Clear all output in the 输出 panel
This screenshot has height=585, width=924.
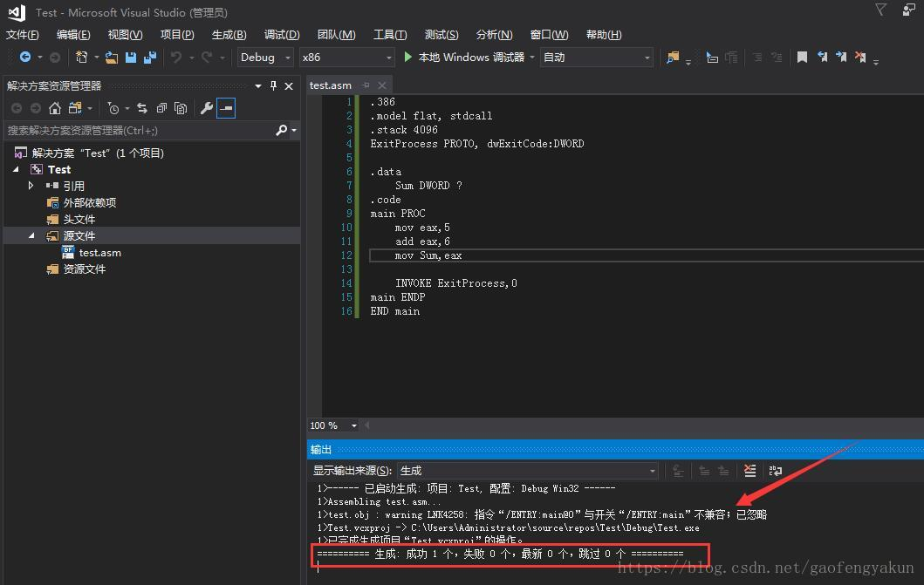[750, 471]
